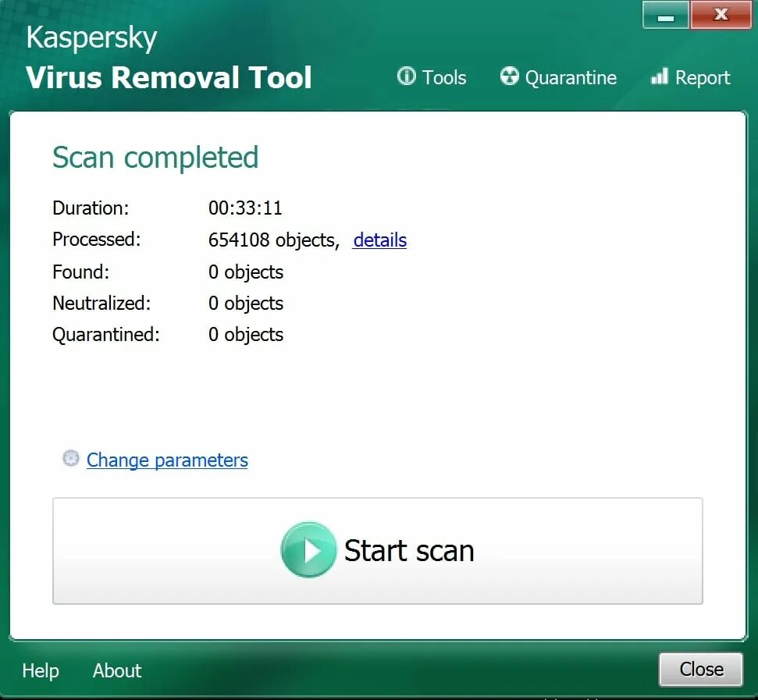The image size is (758, 700).
Task: Select the 654108 objects value
Action: [x=274, y=240]
